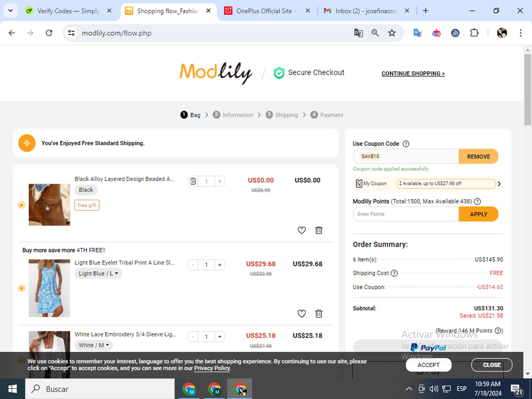Bookmark this page with the star icon
This screenshot has height=399, width=532.
[392, 33]
